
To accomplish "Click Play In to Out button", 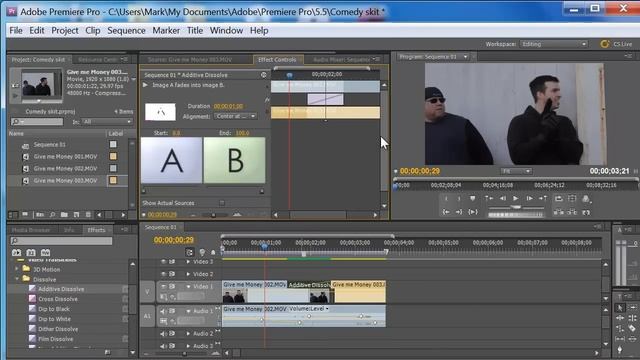I will (x=473, y=212).
